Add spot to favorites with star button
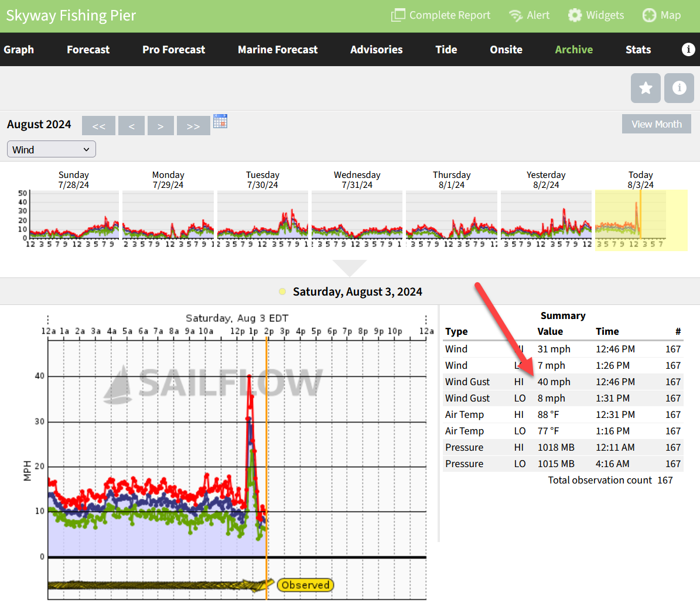The image size is (700, 607). pyautogui.click(x=646, y=88)
